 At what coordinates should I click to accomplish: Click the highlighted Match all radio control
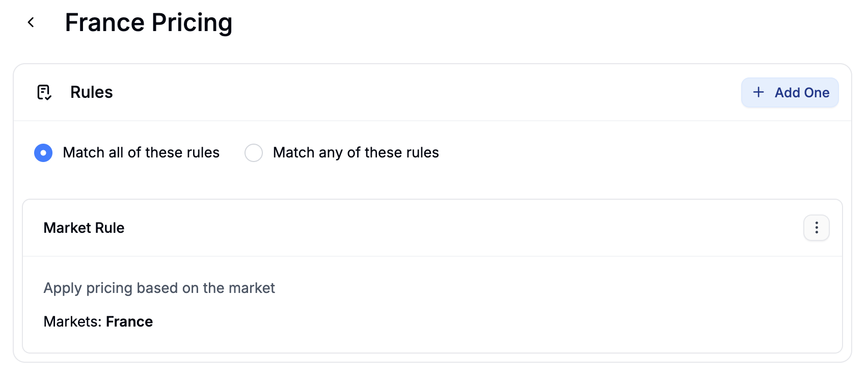(43, 152)
